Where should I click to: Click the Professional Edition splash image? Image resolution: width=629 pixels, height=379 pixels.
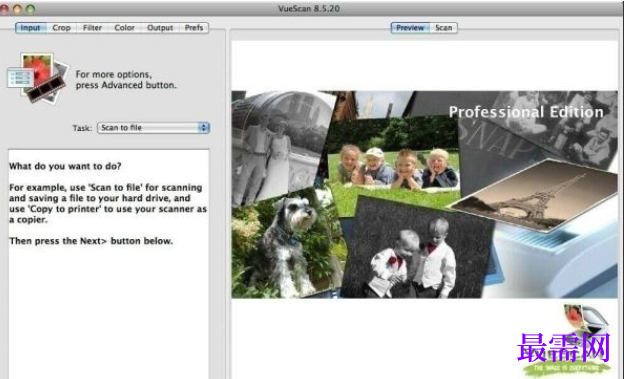coord(424,195)
